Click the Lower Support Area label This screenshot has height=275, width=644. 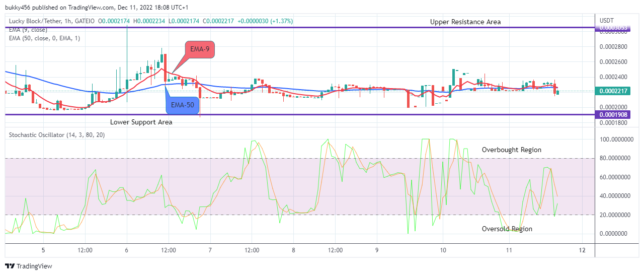click(141, 122)
